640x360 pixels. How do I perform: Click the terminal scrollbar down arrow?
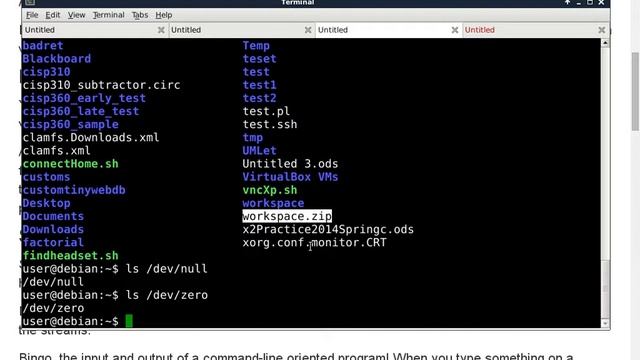(x=605, y=323)
